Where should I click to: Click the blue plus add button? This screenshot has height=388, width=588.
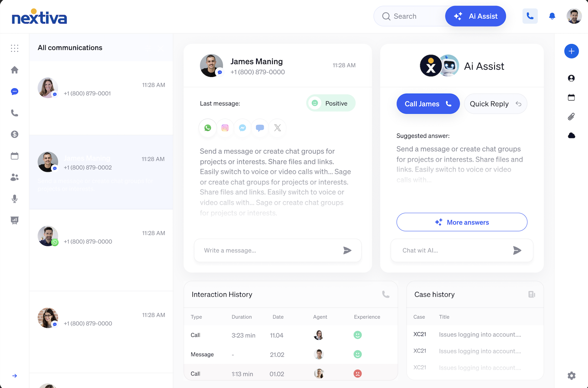(571, 51)
